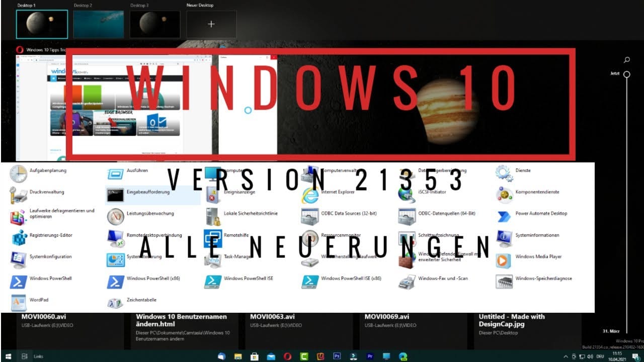644x362 pixels.
Task: Open the volume control in tray
Action: click(590, 356)
